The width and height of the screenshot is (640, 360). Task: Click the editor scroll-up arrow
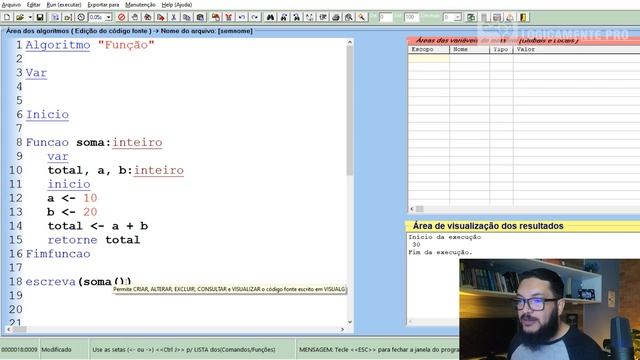[350, 42]
